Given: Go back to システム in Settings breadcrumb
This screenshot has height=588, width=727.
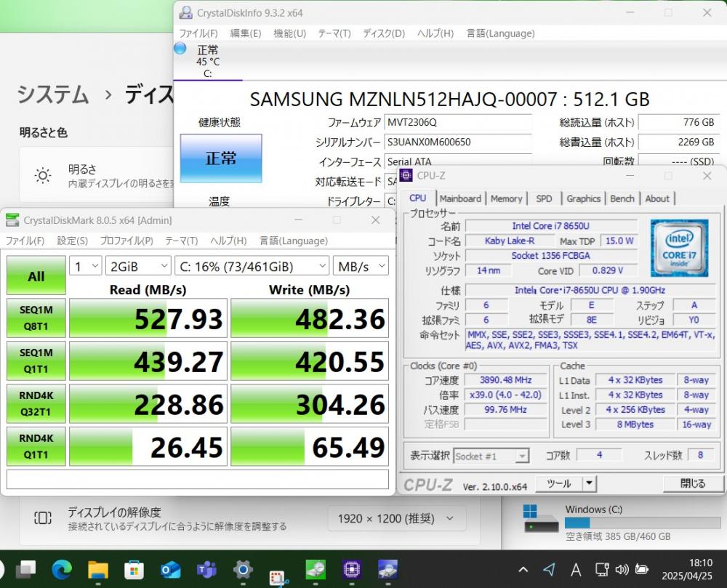Looking at the screenshot, I should 52,94.
